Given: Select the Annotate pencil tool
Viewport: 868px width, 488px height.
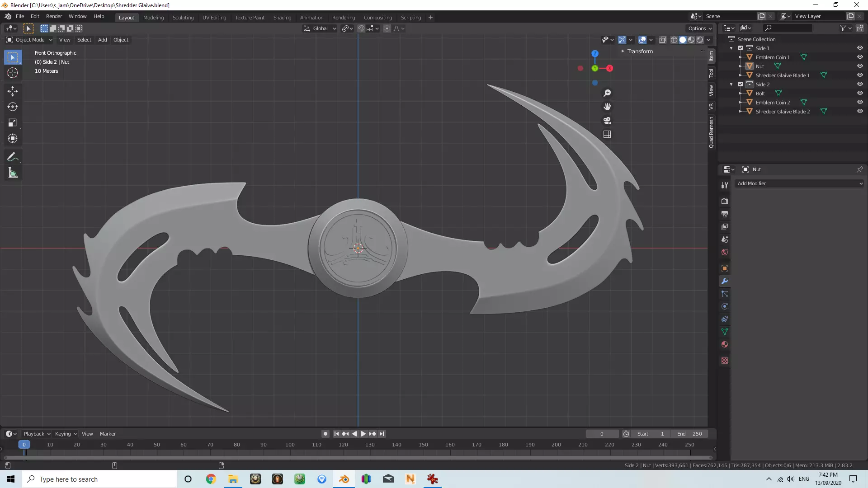Looking at the screenshot, I should pos(13,157).
